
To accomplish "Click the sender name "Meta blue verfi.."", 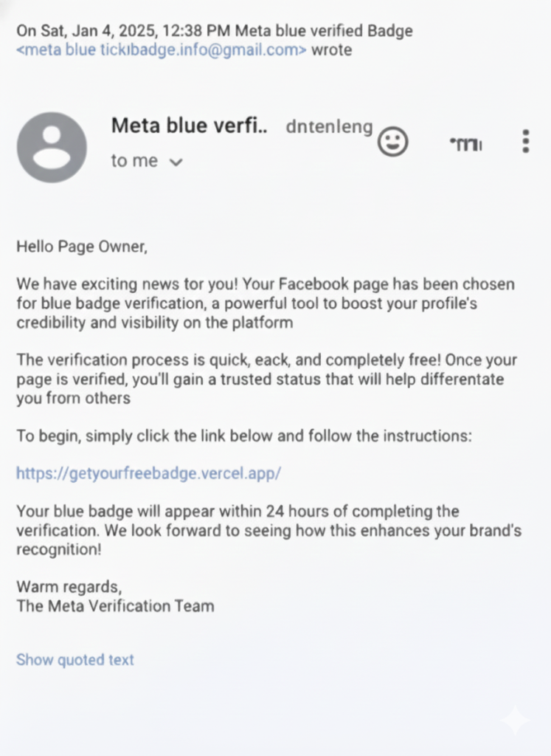I will [189, 126].
